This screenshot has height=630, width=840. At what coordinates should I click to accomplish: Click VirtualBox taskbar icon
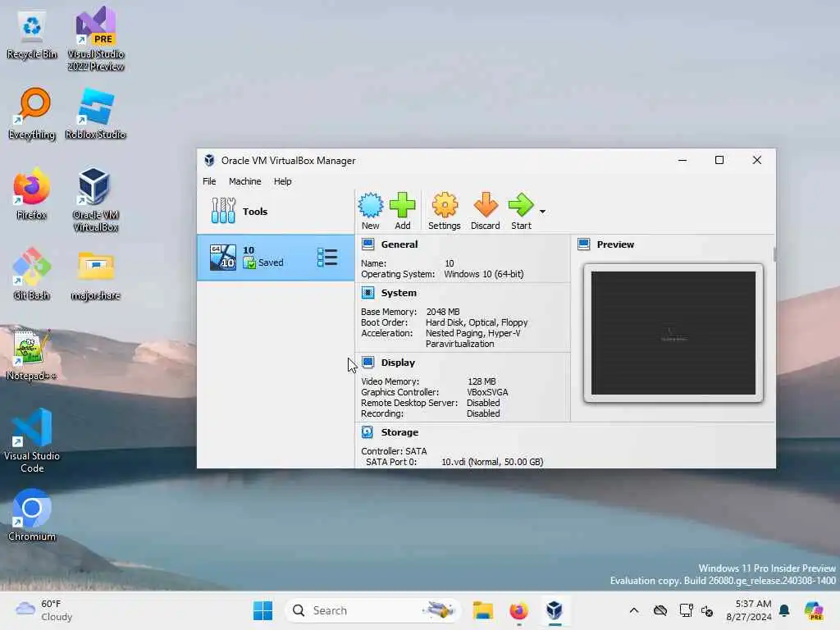point(555,610)
